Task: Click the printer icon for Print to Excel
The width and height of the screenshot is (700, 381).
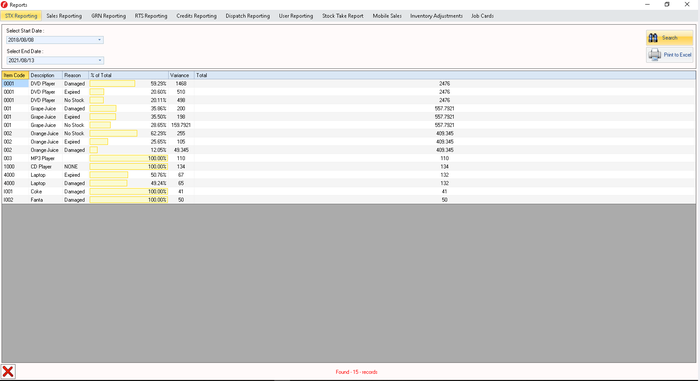Action: 654,54
